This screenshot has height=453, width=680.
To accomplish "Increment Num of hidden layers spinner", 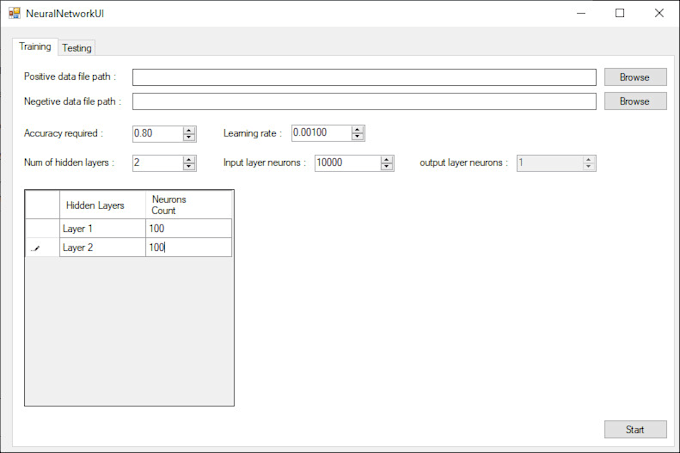I will 189,159.
